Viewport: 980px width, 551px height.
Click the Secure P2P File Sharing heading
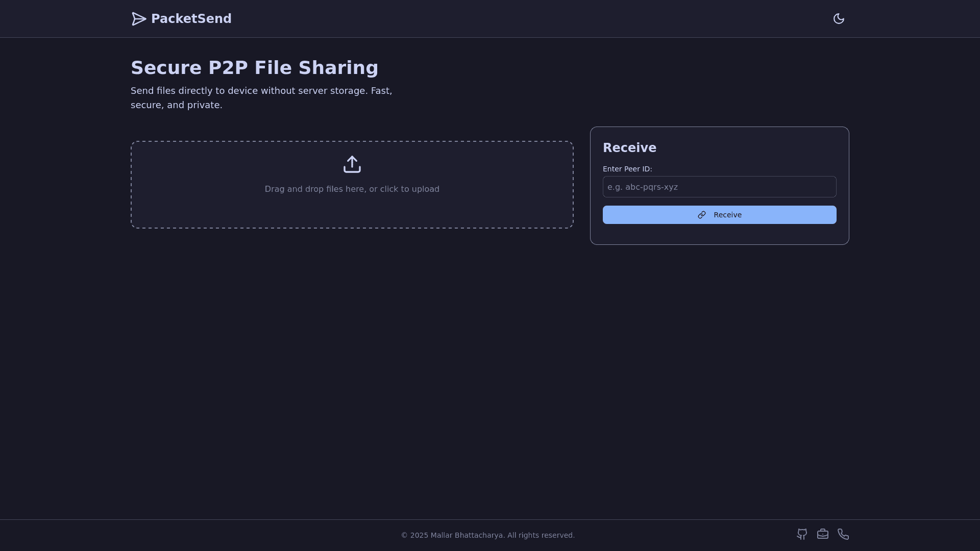point(254,68)
